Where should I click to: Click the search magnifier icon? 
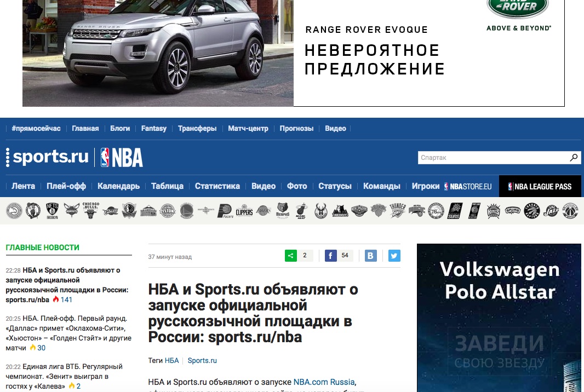click(x=574, y=158)
